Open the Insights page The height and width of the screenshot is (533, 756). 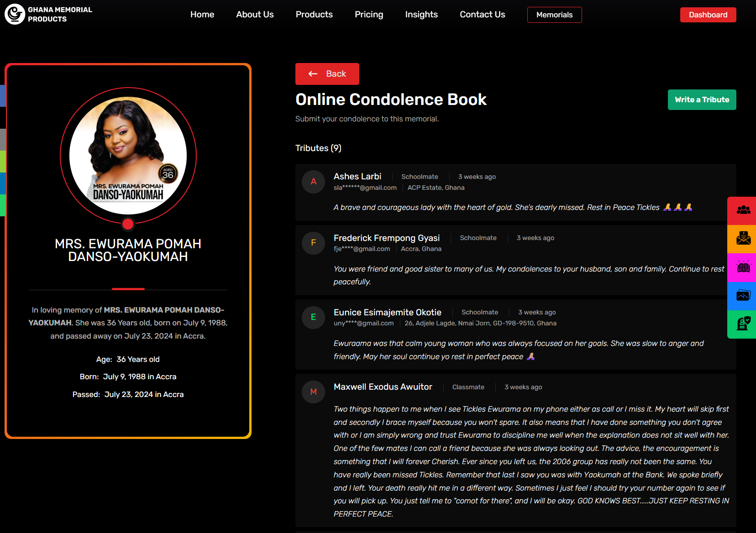421,15
